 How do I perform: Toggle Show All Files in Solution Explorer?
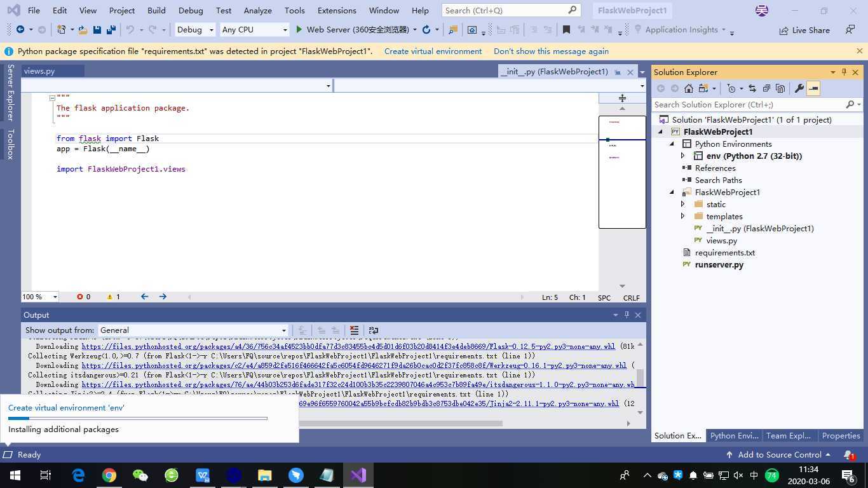[780, 88]
